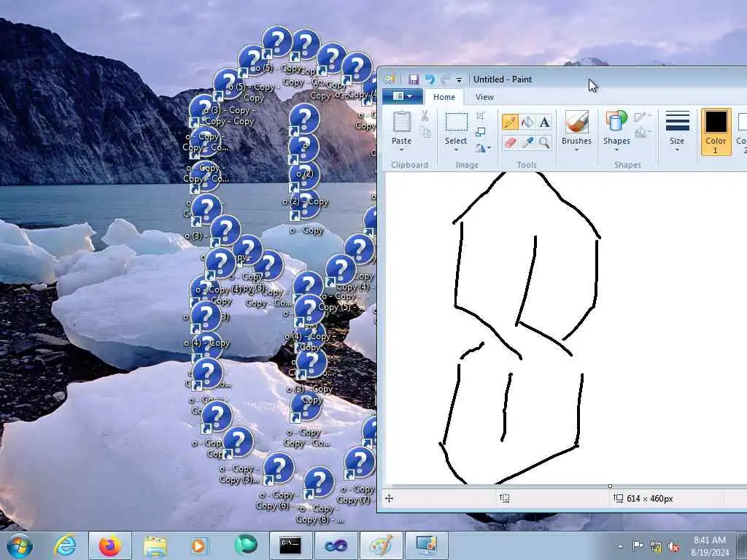Open Resize and skew from Image group

point(480,132)
